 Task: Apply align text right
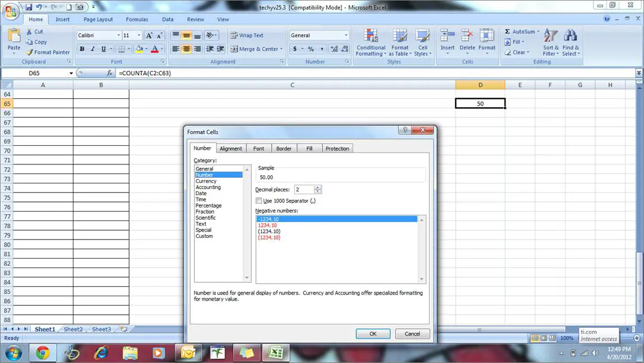tap(197, 49)
